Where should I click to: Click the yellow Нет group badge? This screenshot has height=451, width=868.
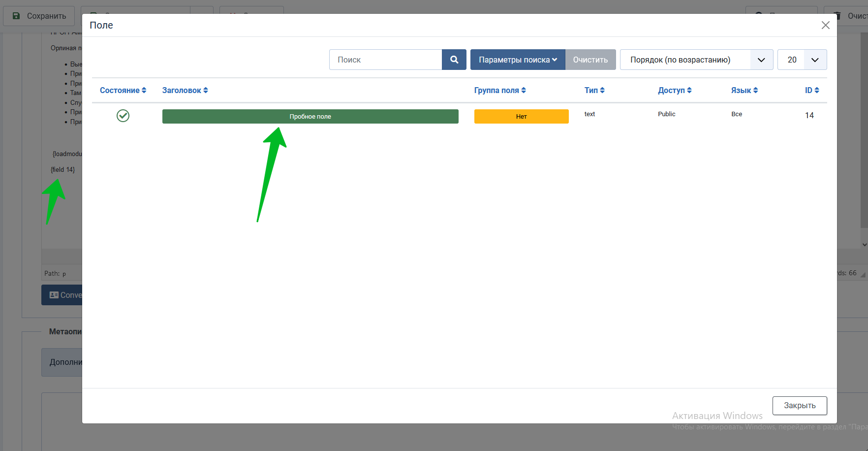(x=521, y=117)
